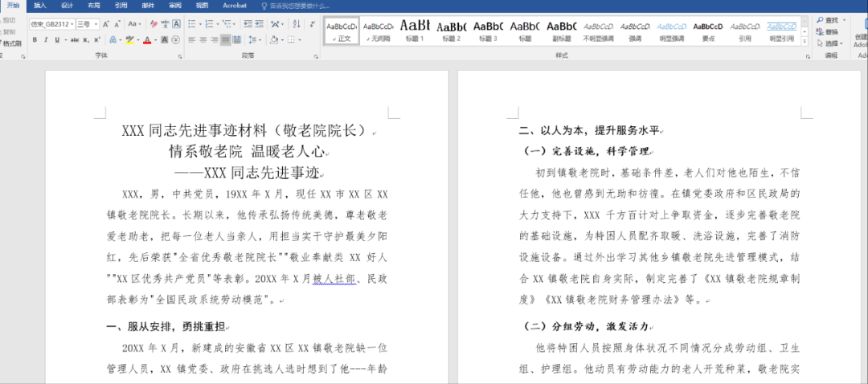This screenshot has height=384, width=868.
Task: Click heading 一、服从安排，勇挑重担
Action: (166, 327)
